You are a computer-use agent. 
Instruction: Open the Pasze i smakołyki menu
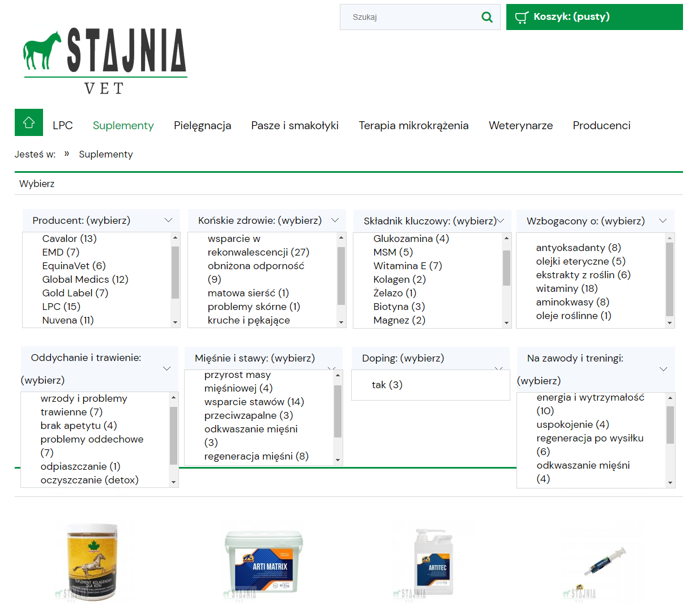(295, 125)
